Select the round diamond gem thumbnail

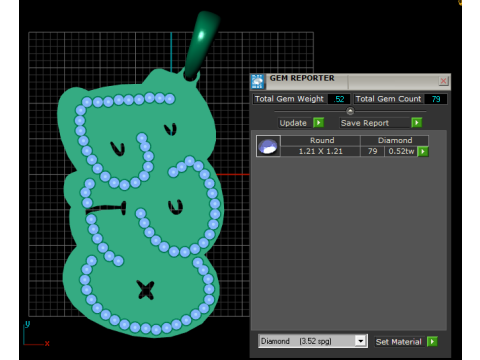[268, 146]
